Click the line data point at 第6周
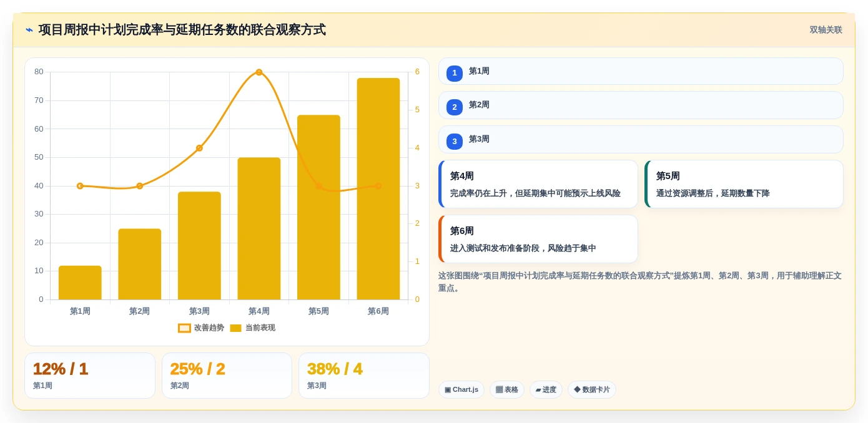This screenshot has height=423, width=868. (378, 186)
